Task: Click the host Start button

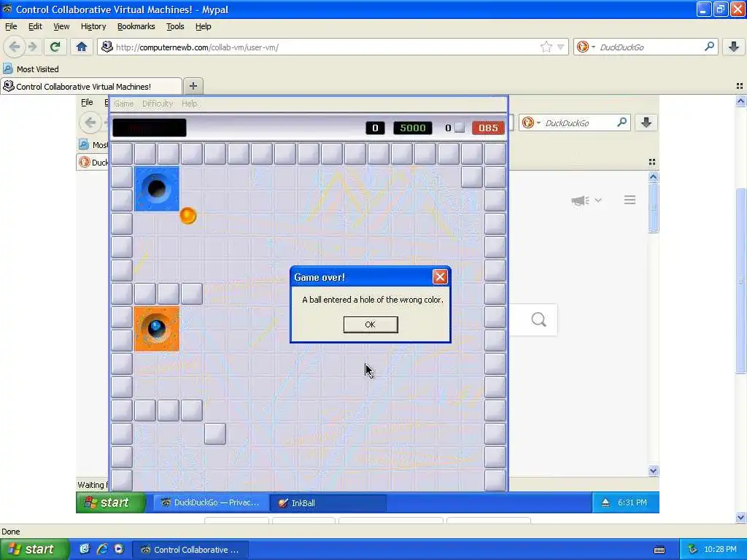Action: coord(34,549)
